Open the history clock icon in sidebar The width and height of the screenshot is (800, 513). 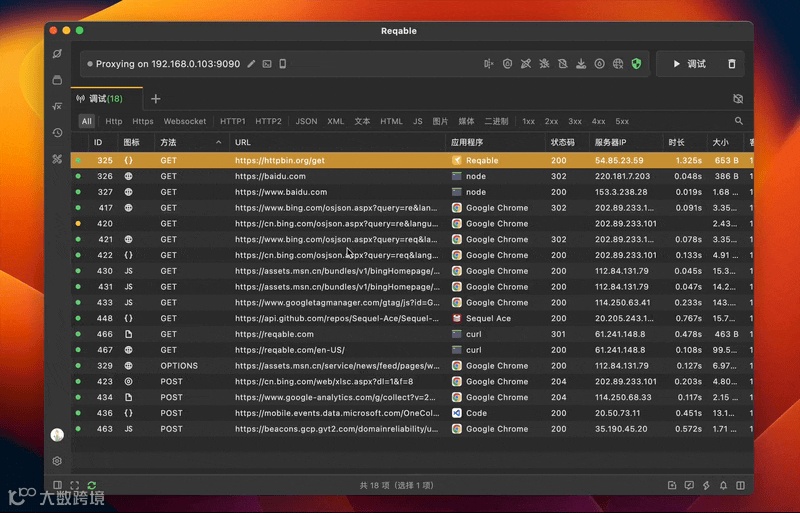(57, 133)
